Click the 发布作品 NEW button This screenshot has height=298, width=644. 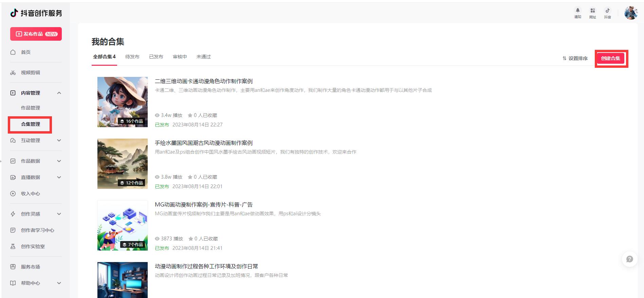(x=36, y=34)
